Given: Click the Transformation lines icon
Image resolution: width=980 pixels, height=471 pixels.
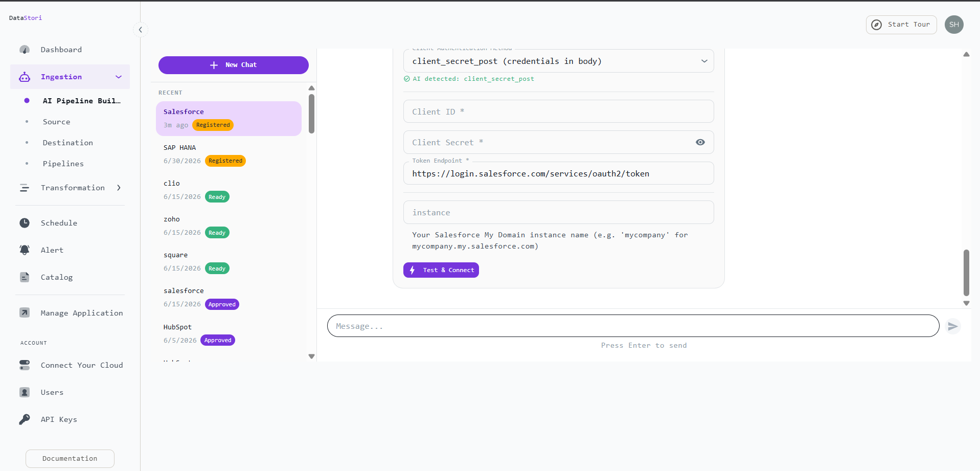Looking at the screenshot, I should [x=25, y=188].
